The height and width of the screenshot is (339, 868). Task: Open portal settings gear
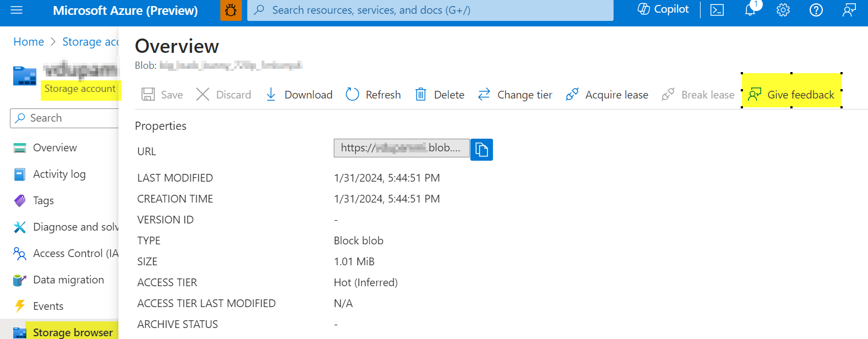(x=783, y=10)
